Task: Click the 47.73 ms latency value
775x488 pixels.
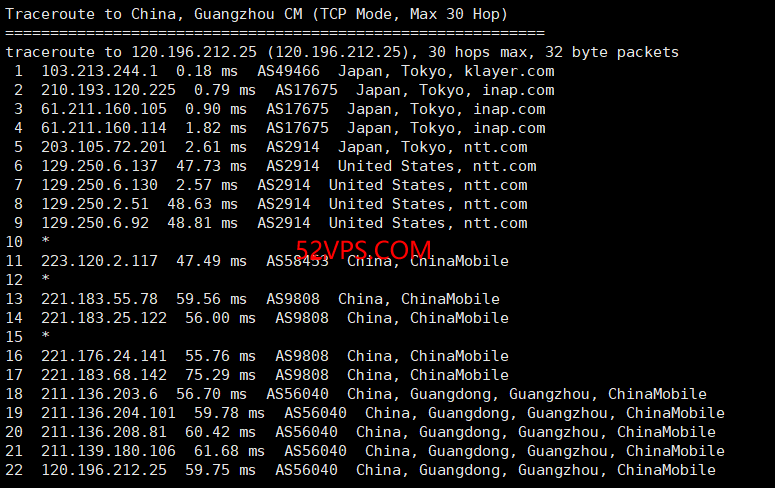Action: (212, 166)
